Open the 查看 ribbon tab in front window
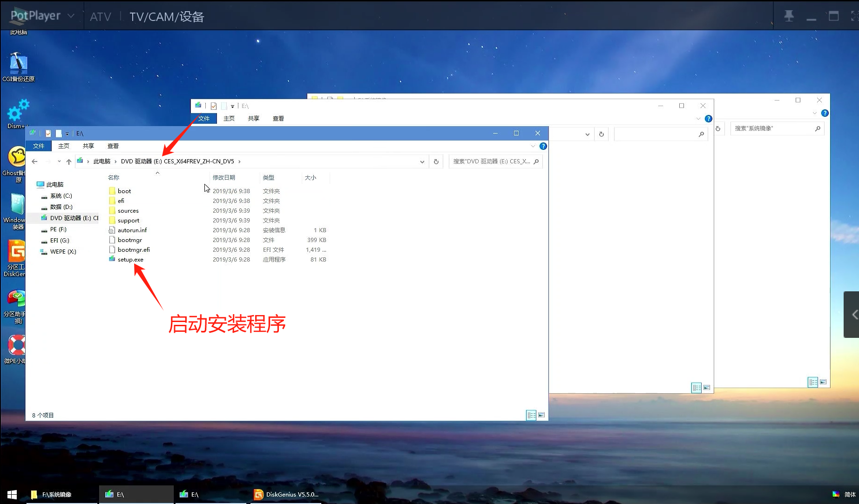859x504 pixels. pyautogui.click(x=113, y=146)
